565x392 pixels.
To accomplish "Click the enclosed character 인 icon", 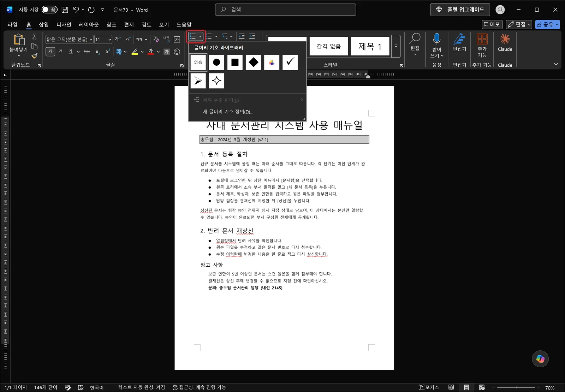I will point(177,52).
